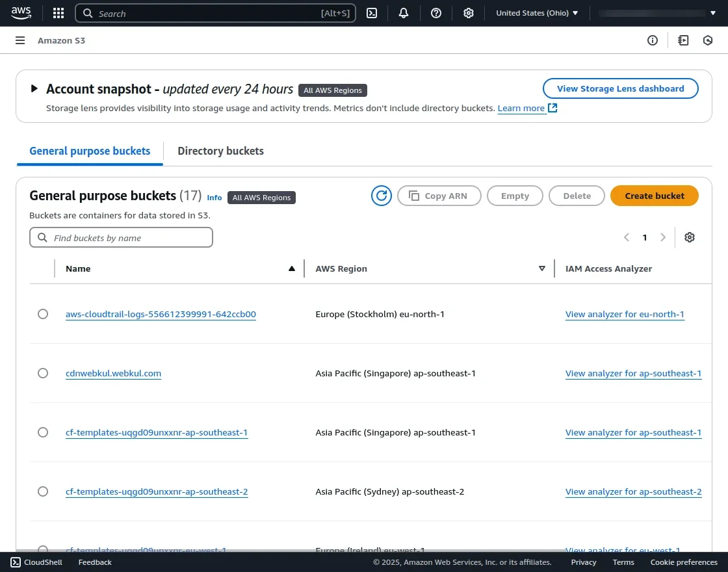The height and width of the screenshot is (572, 728).
Task: Open Cookie preferences in footer
Action: coord(684,562)
